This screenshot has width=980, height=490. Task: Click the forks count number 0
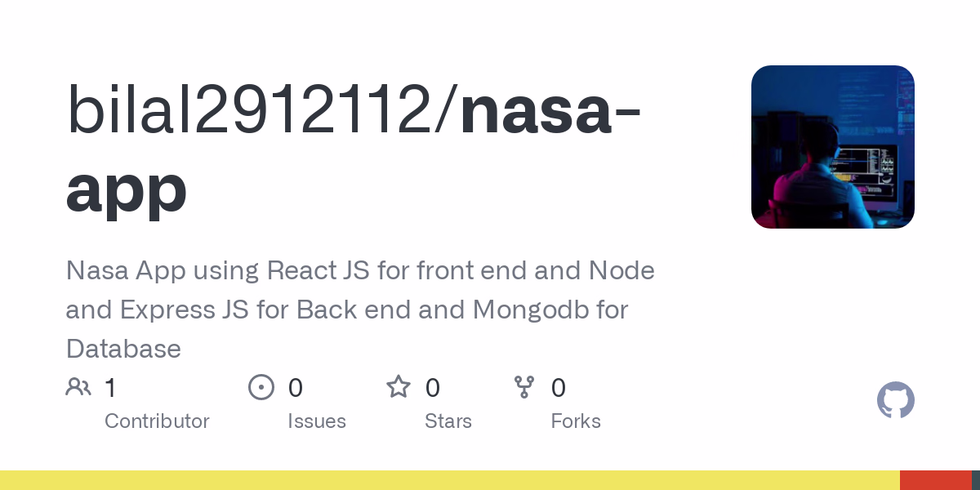tap(558, 388)
